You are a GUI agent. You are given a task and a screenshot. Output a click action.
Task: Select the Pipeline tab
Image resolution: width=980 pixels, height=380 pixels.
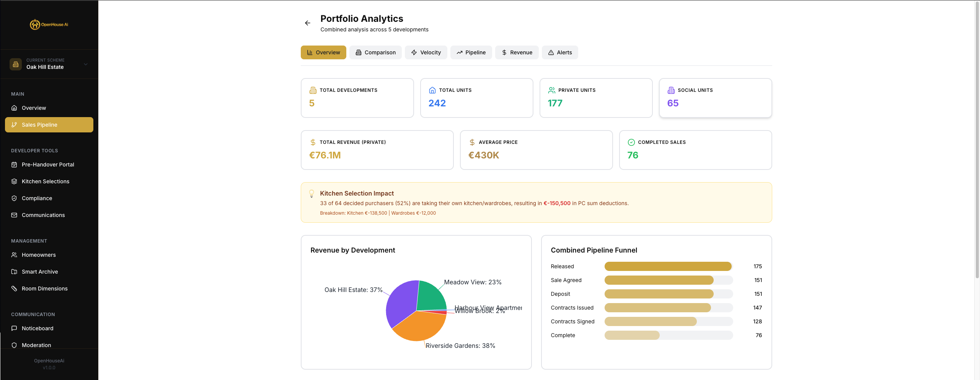tap(471, 52)
